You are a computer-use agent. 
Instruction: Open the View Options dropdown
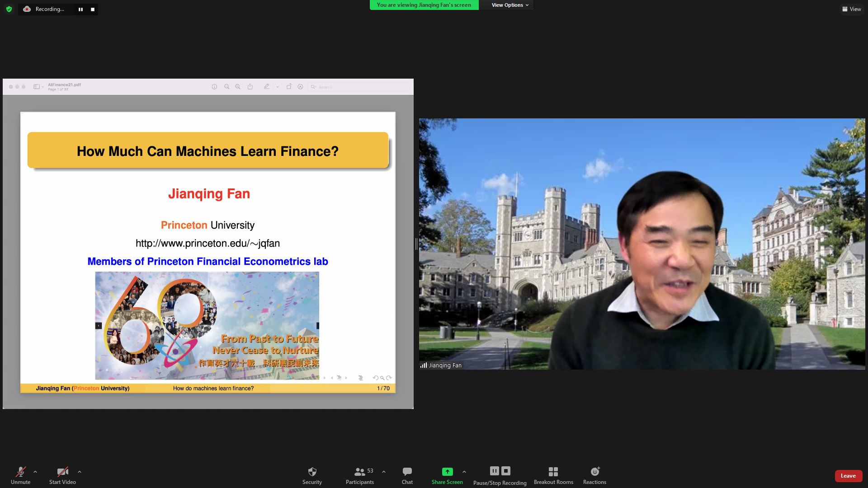pyautogui.click(x=510, y=5)
